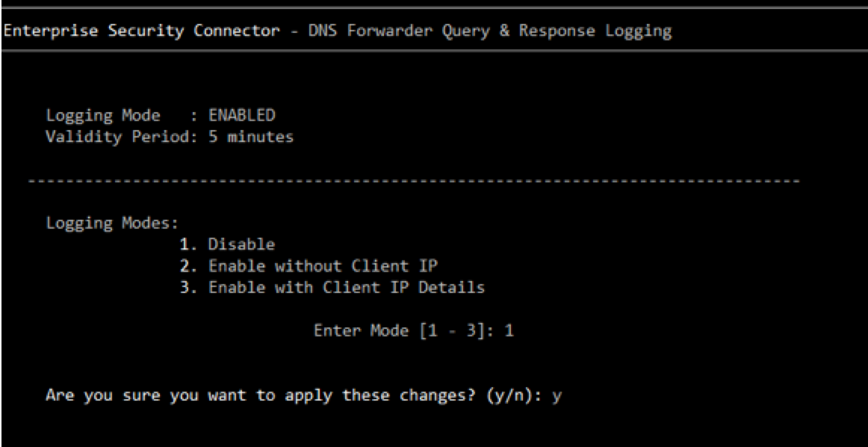The height and width of the screenshot is (447, 868).
Task: Select the "5 minutes" validity value
Action: click(251, 138)
